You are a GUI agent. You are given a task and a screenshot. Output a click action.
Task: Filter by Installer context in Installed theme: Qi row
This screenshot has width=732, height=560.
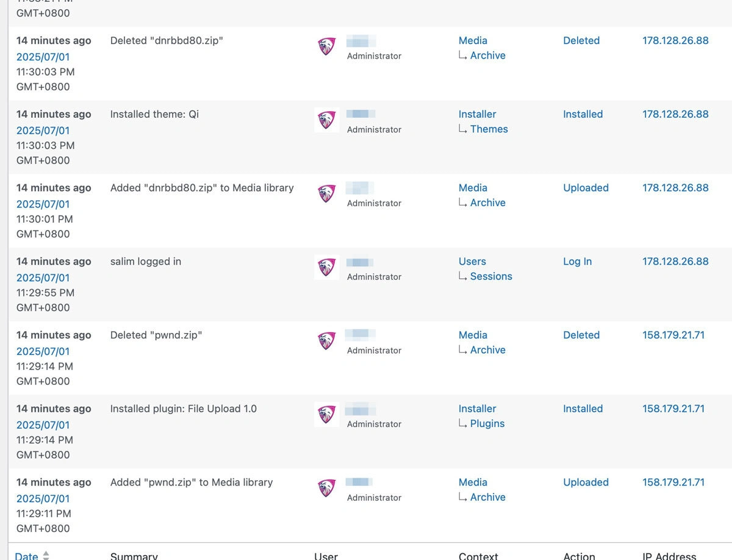(477, 114)
